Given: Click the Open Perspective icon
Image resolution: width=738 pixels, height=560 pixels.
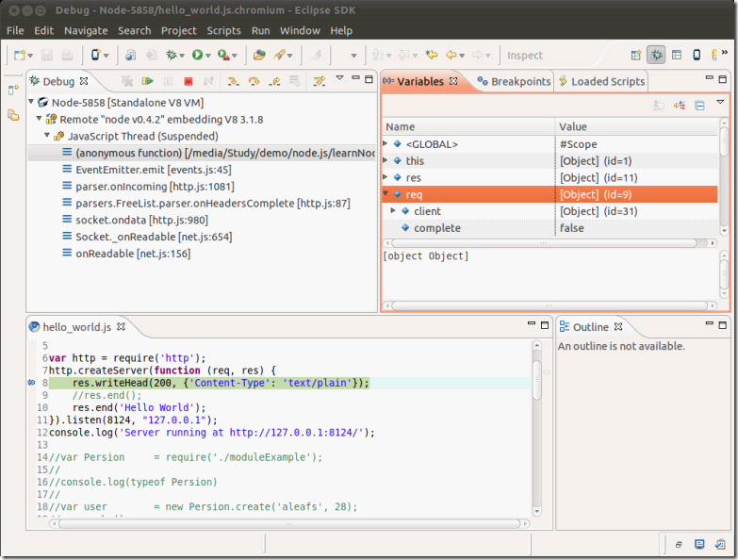Looking at the screenshot, I should click(x=636, y=56).
